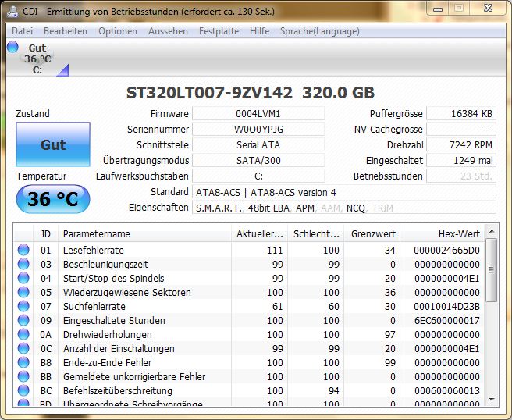Maximize the CDI window
Viewport: 512px width, 420px height.
tap(459, 9)
